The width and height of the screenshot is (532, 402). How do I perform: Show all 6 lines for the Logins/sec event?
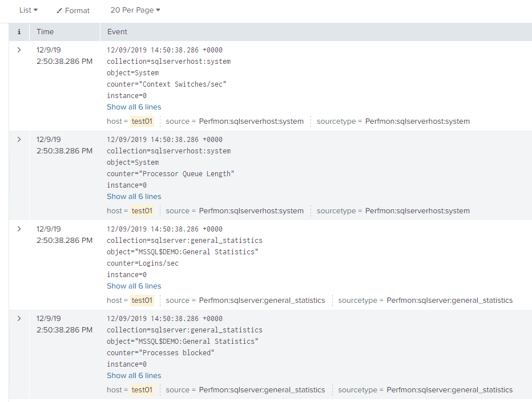[x=134, y=286]
